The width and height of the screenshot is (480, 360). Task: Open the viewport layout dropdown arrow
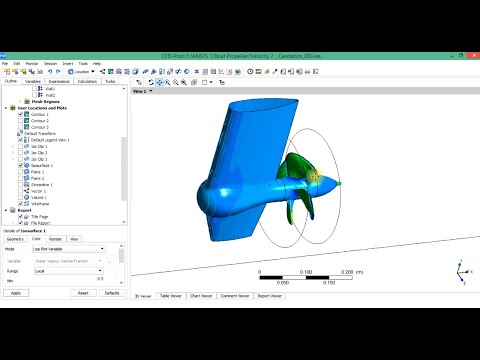pos(211,82)
